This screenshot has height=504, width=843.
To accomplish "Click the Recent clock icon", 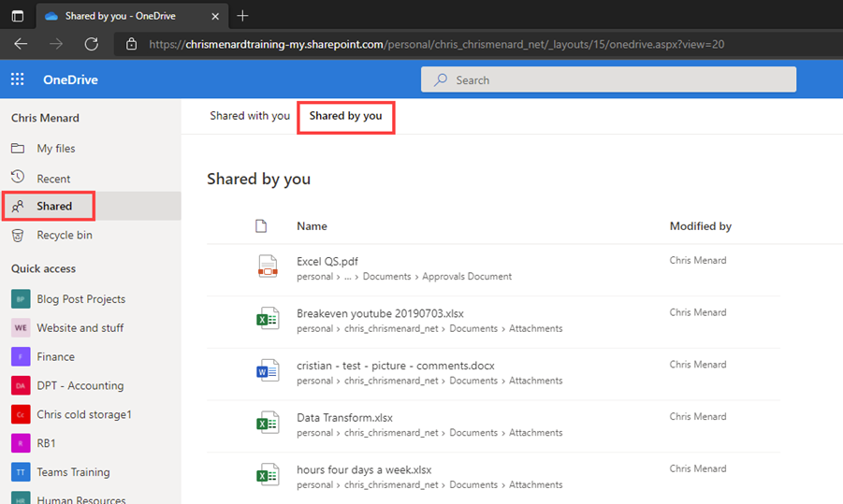I will [18, 176].
